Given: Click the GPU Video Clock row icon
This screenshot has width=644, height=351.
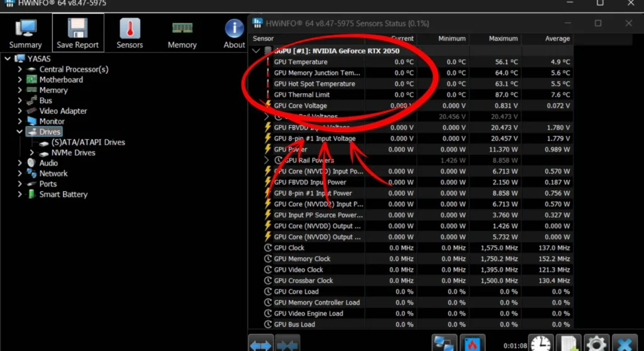Looking at the screenshot, I should pos(268,270).
